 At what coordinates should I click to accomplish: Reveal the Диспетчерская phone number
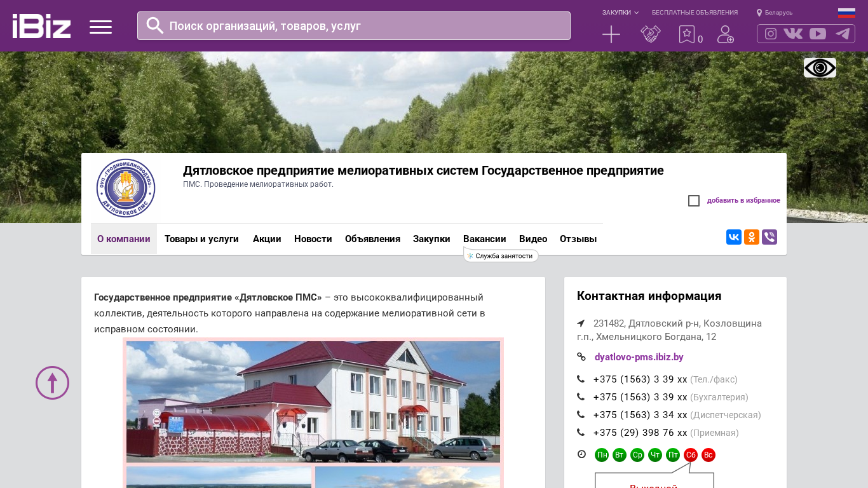[641, 415]
